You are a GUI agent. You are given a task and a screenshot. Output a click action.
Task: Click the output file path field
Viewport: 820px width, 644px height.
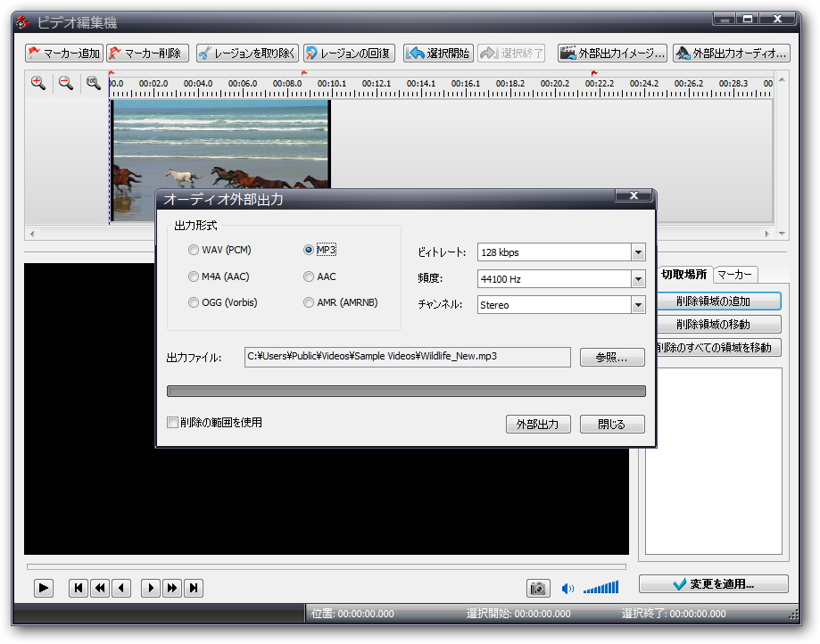tap(408, 357)
